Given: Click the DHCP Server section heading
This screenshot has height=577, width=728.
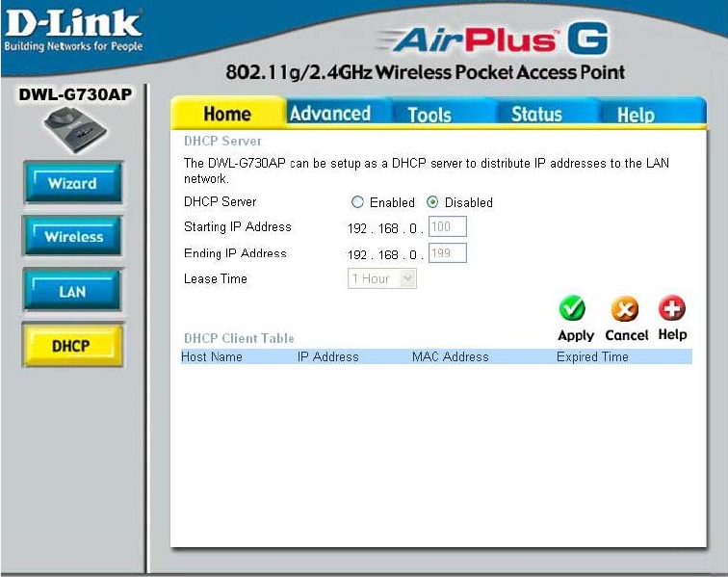Looking at the screenshot, I should 222,141.
